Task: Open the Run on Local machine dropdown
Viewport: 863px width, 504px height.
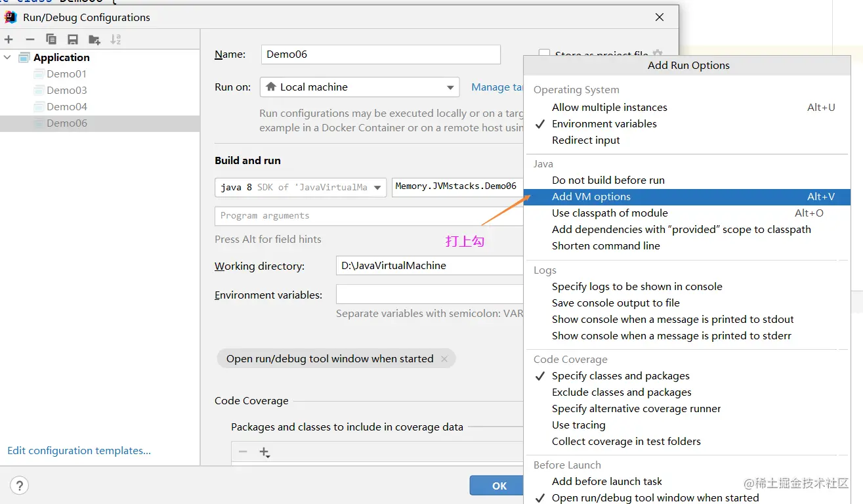Action: tap(360, 87)
